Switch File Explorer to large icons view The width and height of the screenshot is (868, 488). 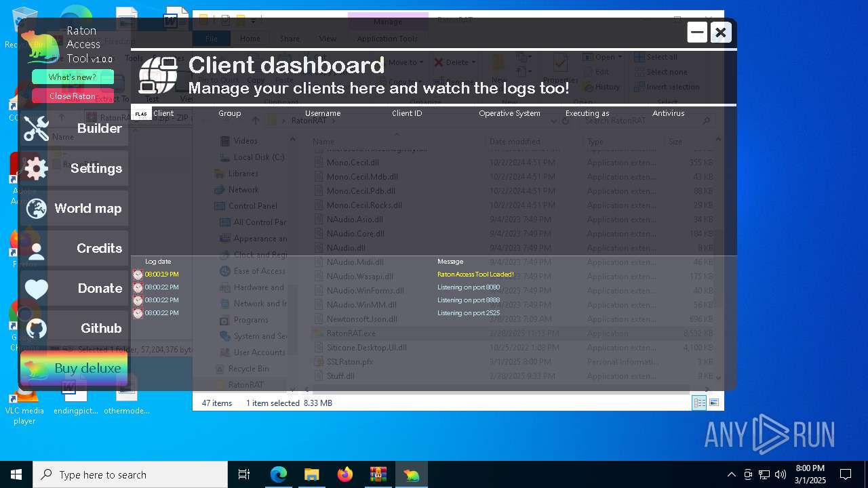[x=714, y=403]
